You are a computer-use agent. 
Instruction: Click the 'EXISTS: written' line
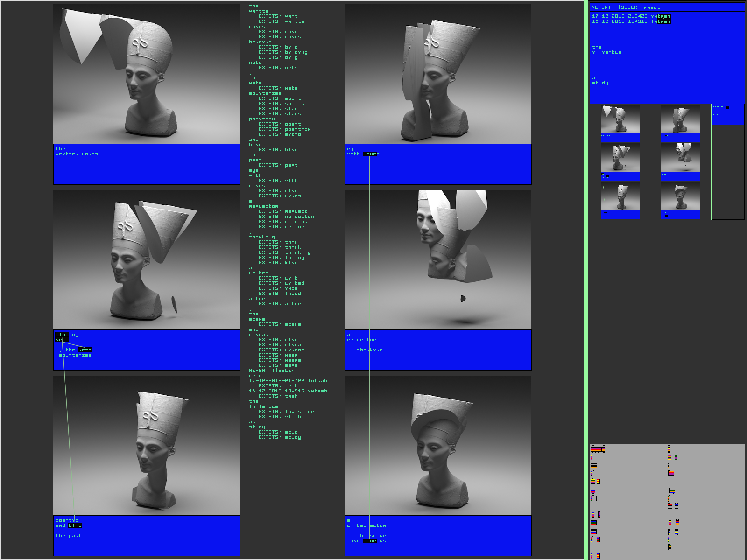(283, 21)
